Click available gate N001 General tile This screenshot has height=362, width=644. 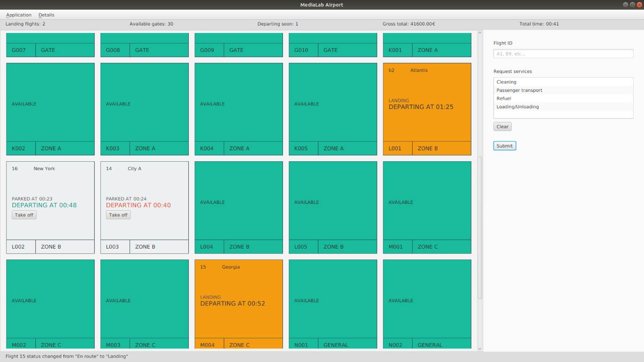(333, 304)
